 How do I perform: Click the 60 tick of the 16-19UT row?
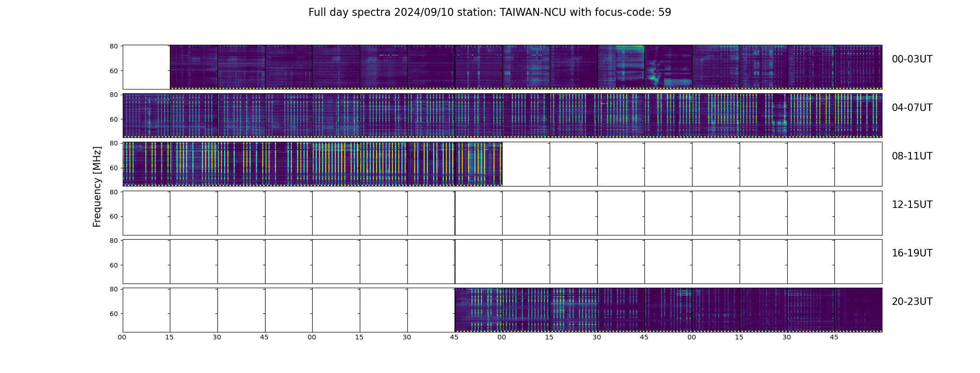tap(113, 265)
